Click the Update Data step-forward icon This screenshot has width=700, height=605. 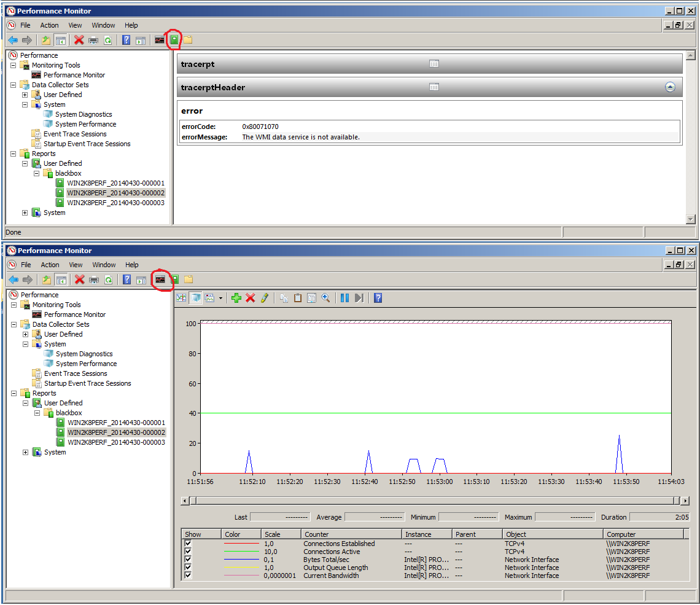point(359,298)
